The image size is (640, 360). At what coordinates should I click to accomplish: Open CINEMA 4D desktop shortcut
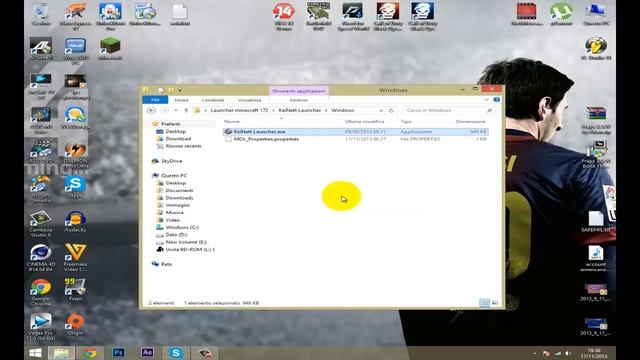click(41, 258)
